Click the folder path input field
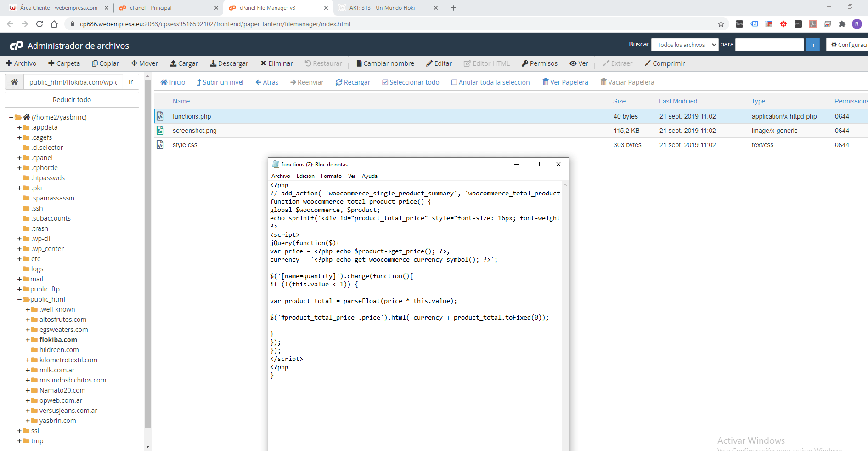 pos(73,82)
